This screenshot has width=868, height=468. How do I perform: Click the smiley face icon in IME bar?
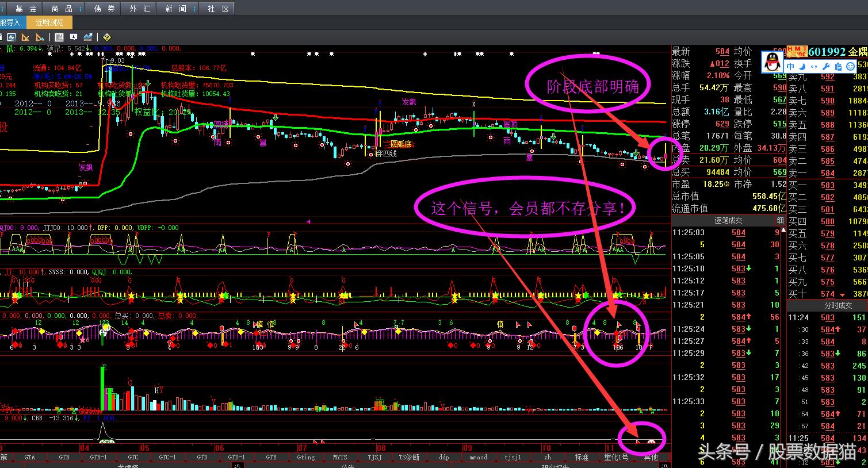click(x=851, y=67)
